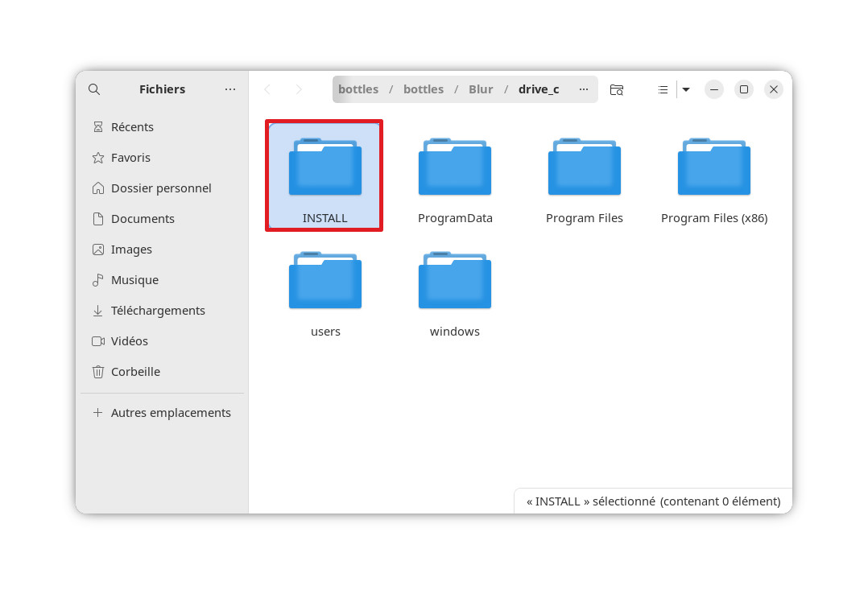Image resolution: width=868 pixels, height=594 pixels.
Task: Click the Blur path segment
Action: (481, 89)
